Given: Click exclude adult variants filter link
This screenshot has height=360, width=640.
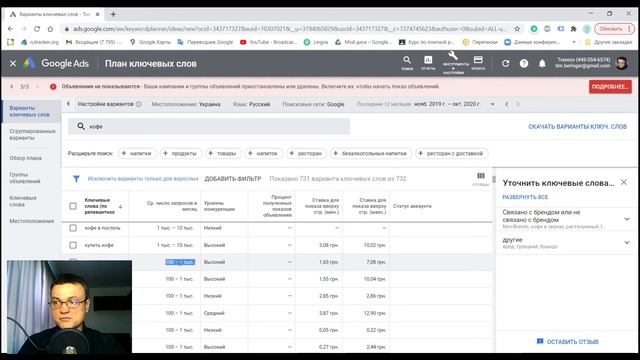Looking at the screenshot, I should 143,179.
